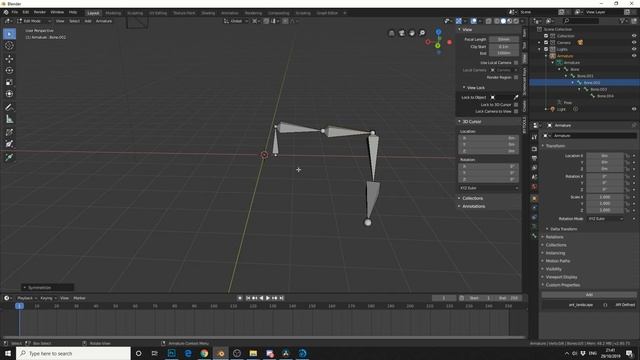Expand the Motion Paths section
Viewport: 640px width, 360px height.
point(558,261)
